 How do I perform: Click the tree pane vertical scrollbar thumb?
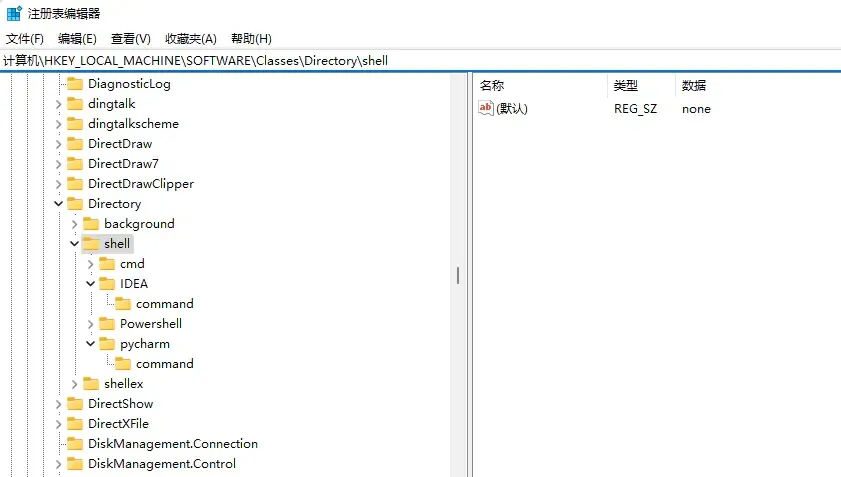(458, 276)
